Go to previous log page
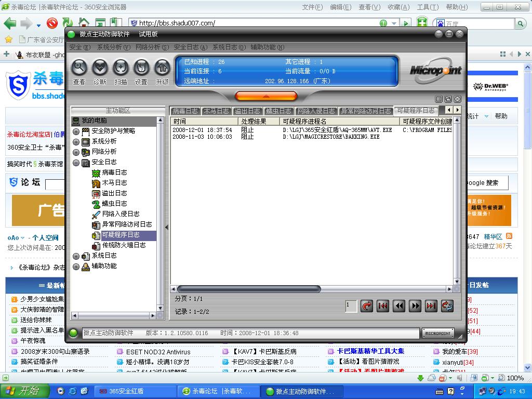532x399 pixels. 399,306
